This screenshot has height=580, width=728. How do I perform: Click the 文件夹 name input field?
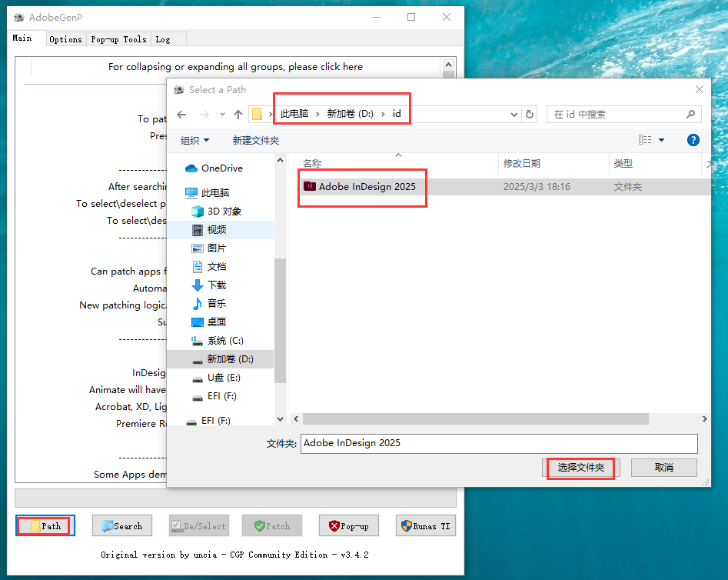pos(499,443)
